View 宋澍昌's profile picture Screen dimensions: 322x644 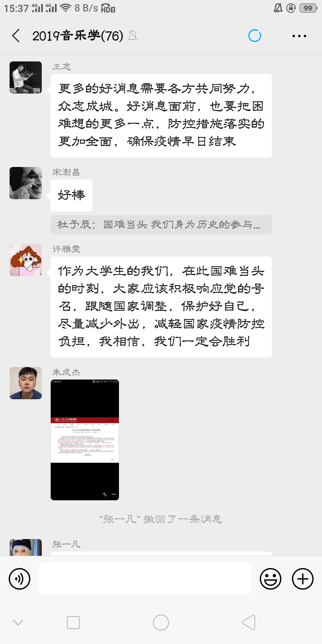26,183
